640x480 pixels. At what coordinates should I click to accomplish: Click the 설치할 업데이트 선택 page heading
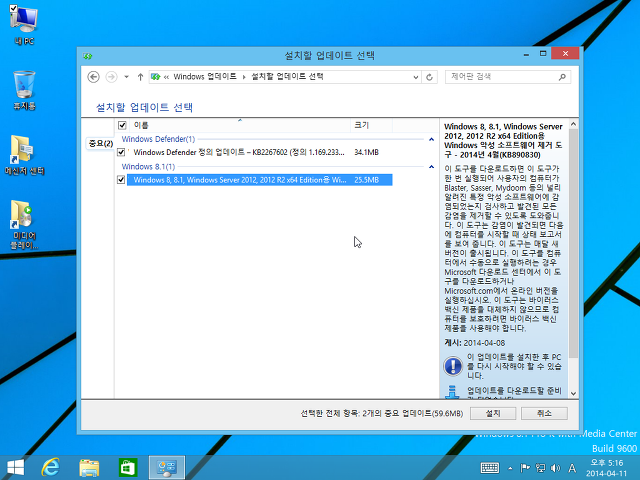coord(144,107)
